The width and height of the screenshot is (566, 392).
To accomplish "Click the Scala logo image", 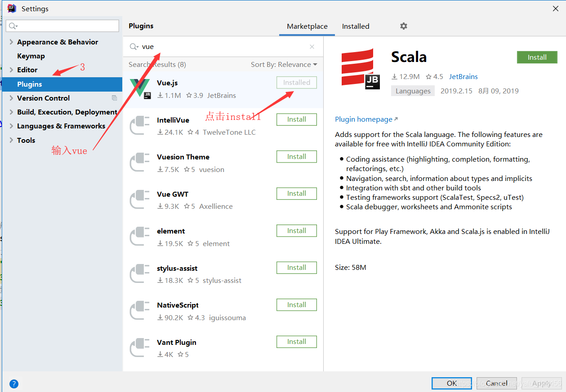I will click(360, 68).
